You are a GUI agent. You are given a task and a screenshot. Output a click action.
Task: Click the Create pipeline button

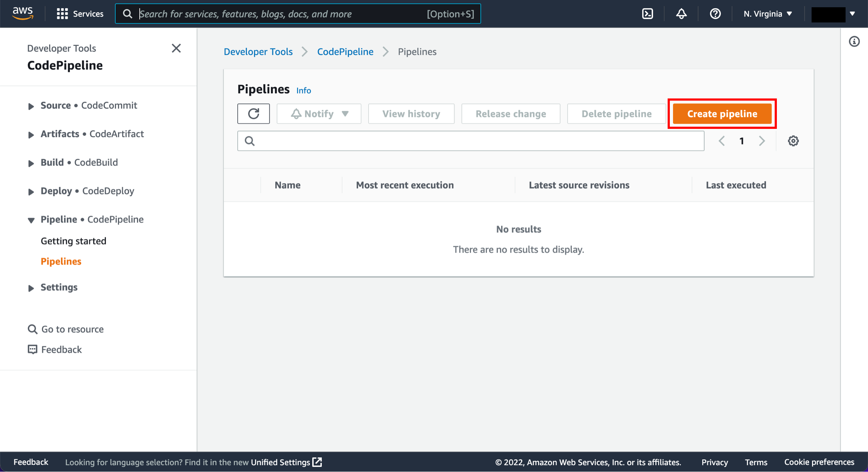pos(722,114)
